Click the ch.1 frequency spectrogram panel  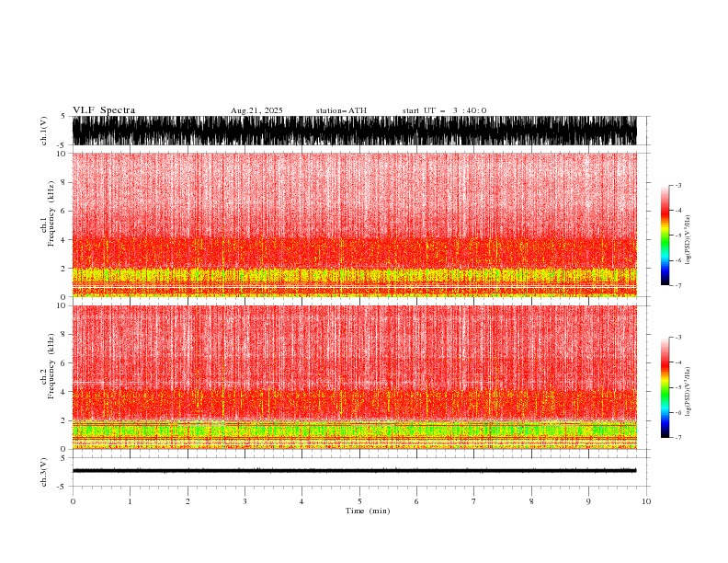point(355,224)
